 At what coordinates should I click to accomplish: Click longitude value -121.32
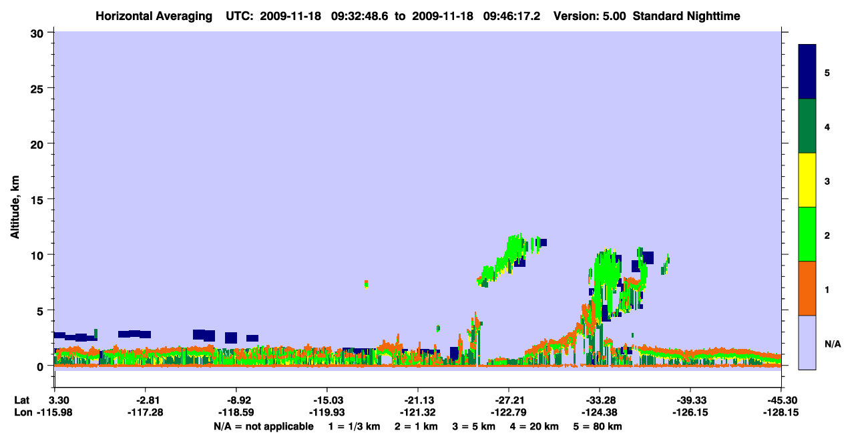(x=418, y=412)
